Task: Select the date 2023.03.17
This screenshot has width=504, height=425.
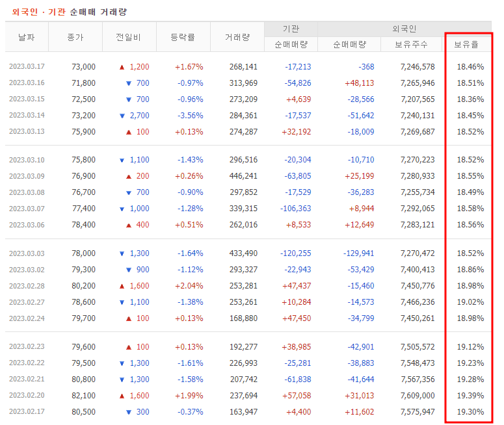Action: click(27, 66)
